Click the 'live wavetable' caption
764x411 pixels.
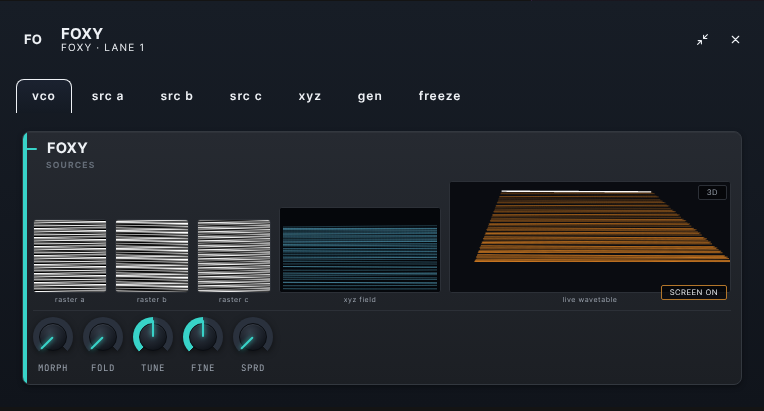pos(590,299)
